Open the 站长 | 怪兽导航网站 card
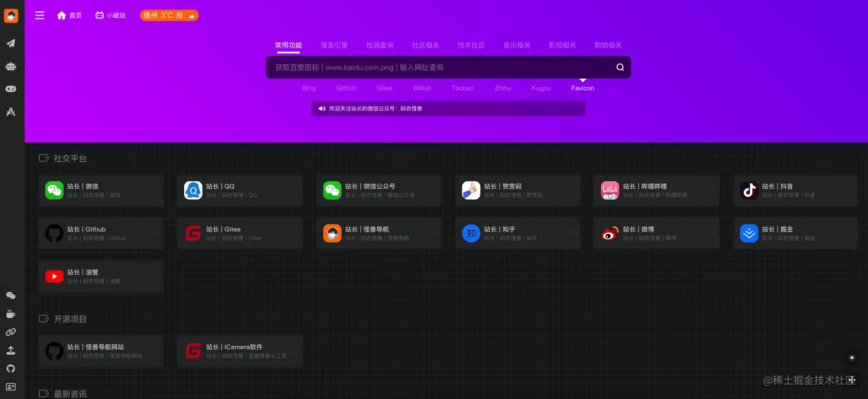 [x=101, y=351]
